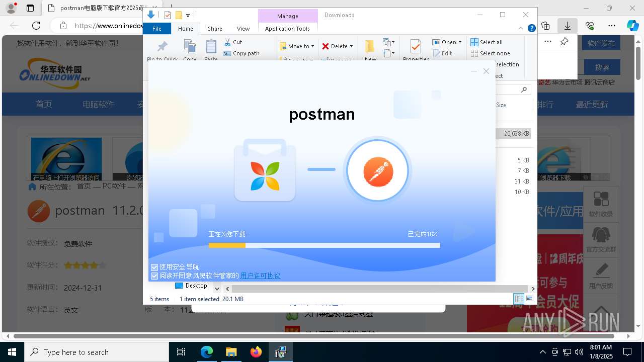This screenshot has height=362, width=644.
Task: Open the Edge Settings and more menu
Action: [612, 26]
